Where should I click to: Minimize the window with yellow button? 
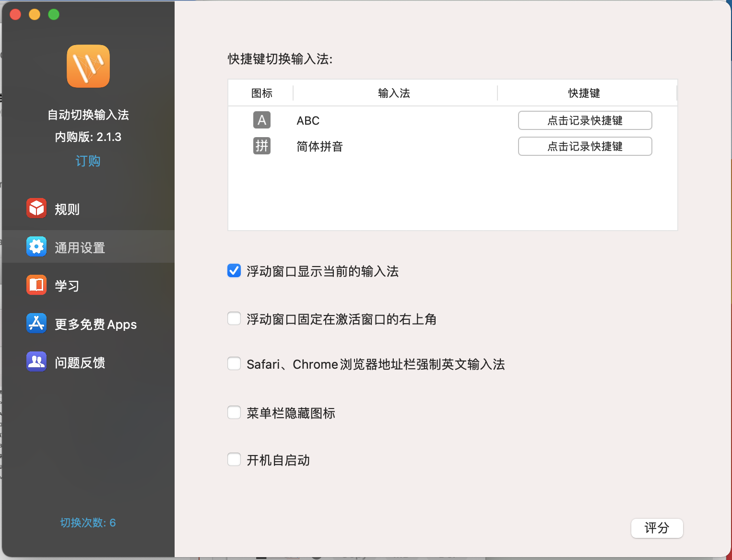click(x=35, y=14)
